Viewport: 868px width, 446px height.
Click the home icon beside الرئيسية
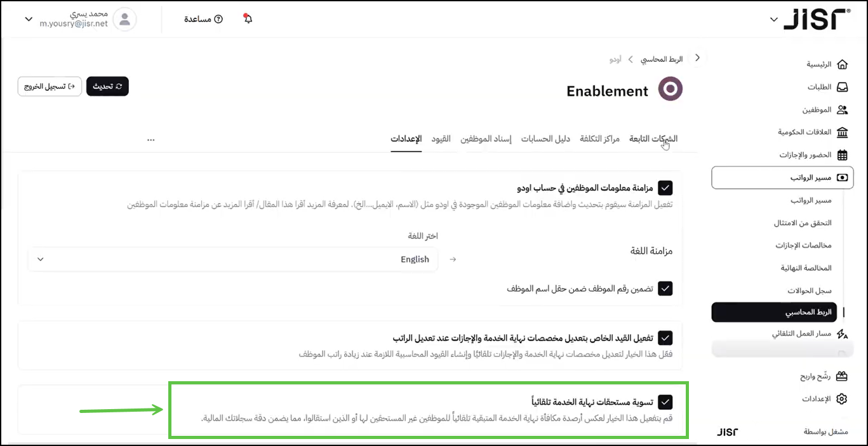click(842, 64)
